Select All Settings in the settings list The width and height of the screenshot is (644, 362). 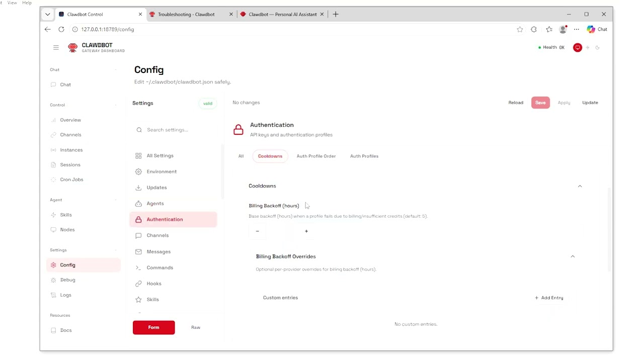[x=173, y=155]
